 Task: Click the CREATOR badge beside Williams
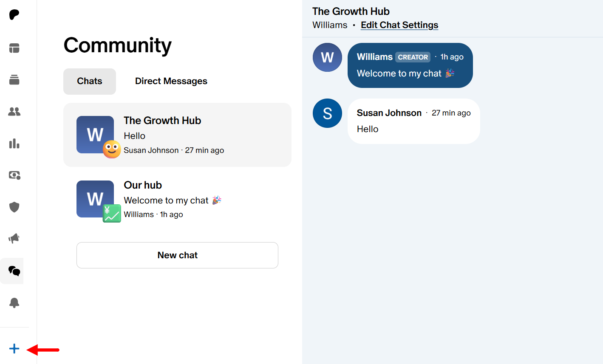pos(413,57)
